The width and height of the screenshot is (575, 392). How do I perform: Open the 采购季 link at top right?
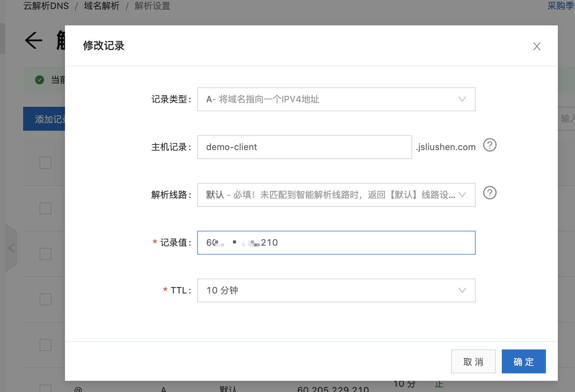(x=560, y=6)
